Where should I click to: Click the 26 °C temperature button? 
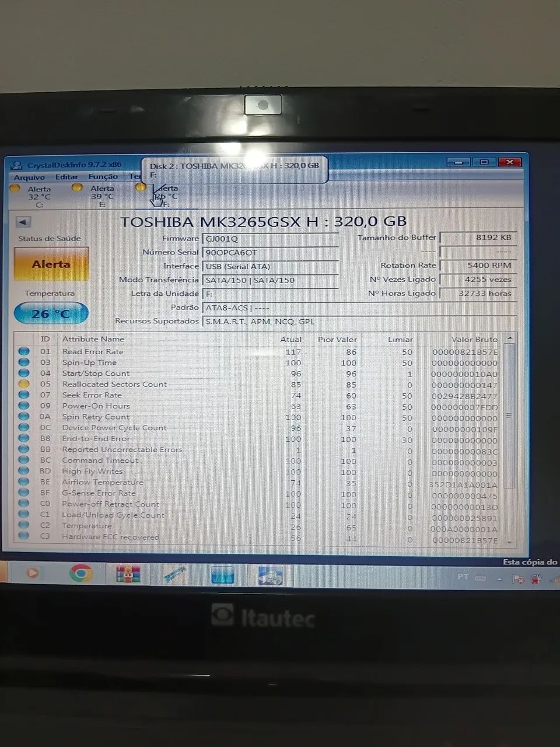coord(51,314)
